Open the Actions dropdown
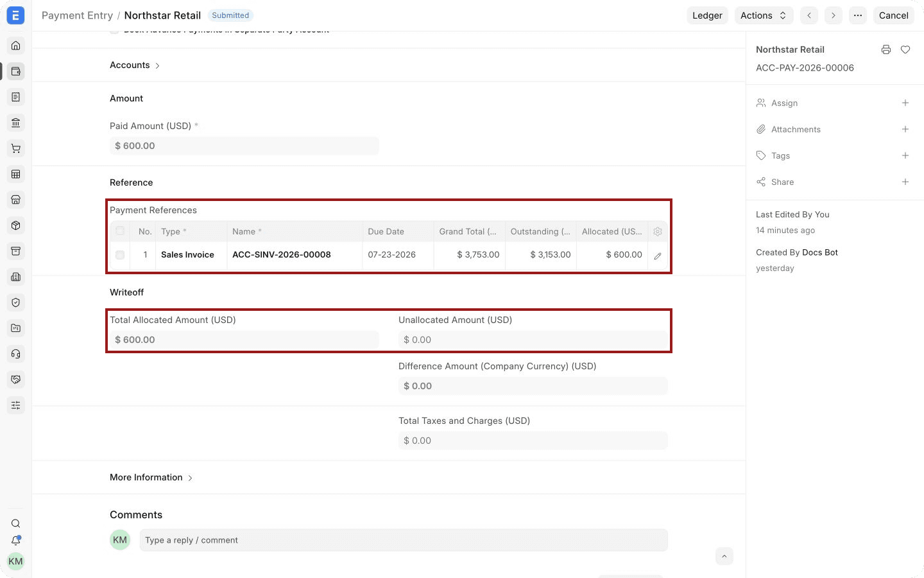Viewport: 924px width, 578px height. click(764, 15)
